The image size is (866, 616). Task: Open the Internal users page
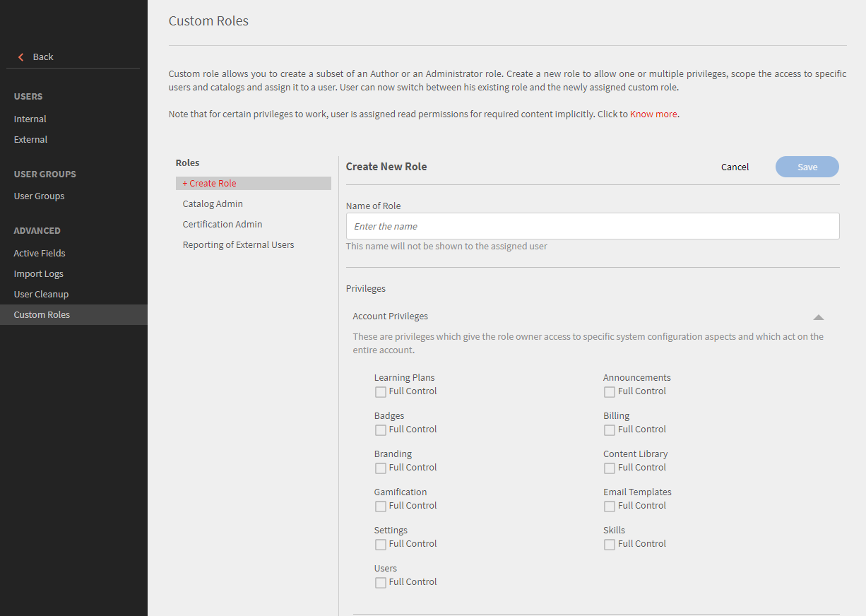pyautogui.click(x=30, y=119)
